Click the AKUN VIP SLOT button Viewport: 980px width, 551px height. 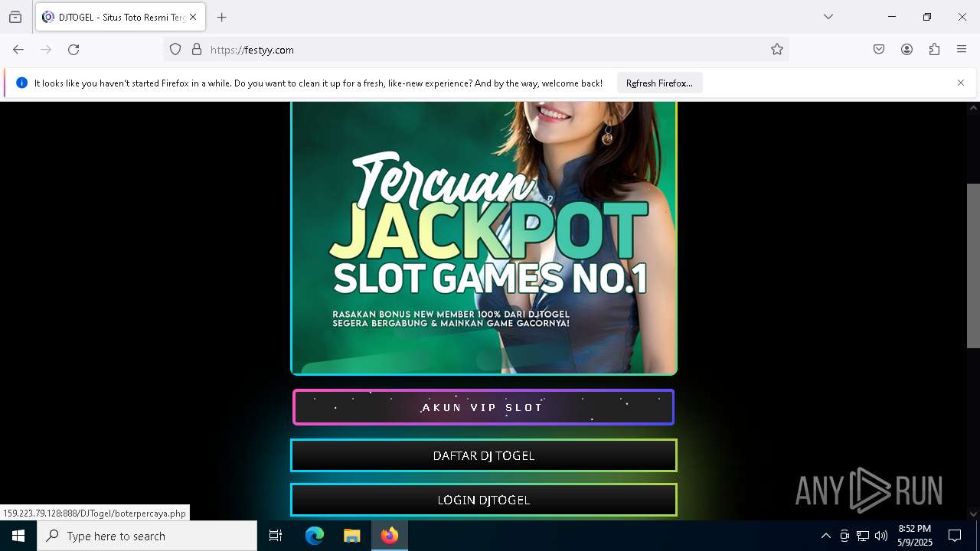484,407
